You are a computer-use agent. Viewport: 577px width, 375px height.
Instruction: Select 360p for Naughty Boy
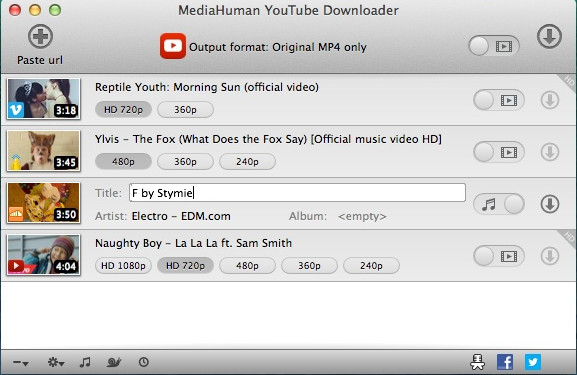[309, 266]
